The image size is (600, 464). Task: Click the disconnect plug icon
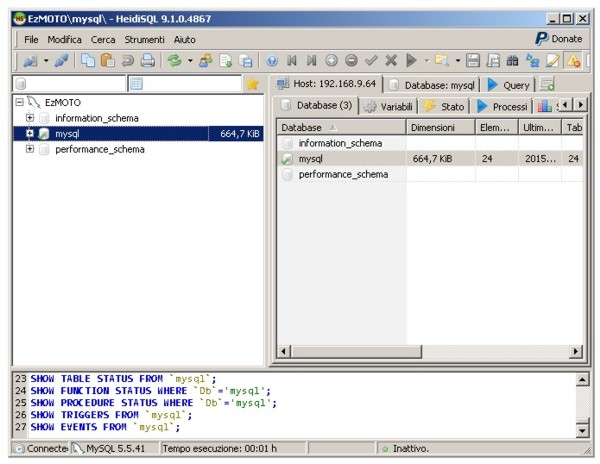pyautogui.click(x=61, y=60)
